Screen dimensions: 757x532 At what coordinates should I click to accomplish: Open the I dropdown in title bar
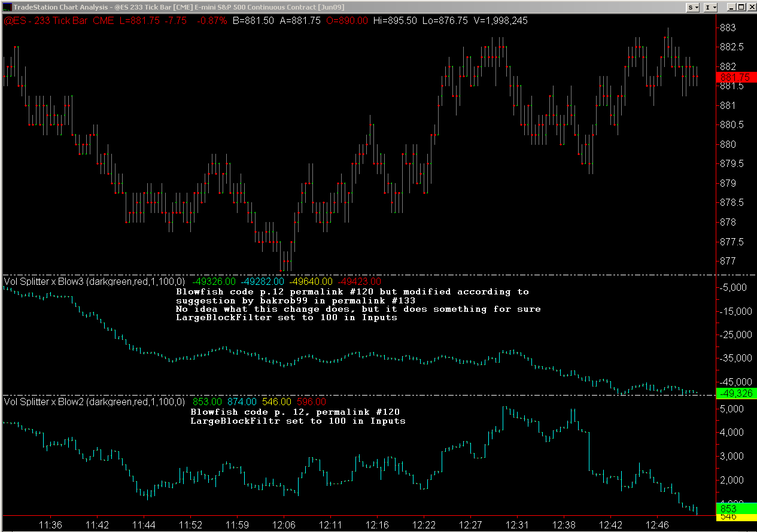click(710, 7)
